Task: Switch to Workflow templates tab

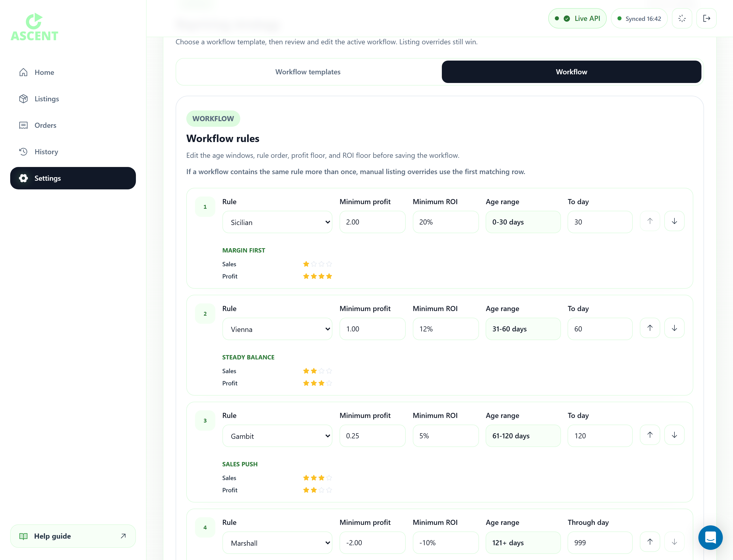Action: (x=308, y=72)
